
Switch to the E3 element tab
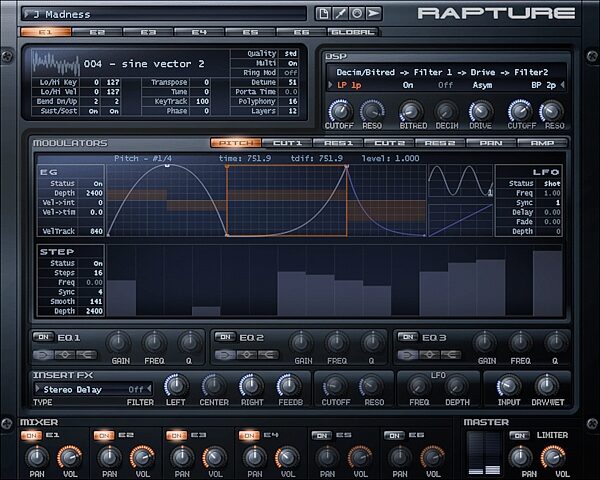click(148, 32)
